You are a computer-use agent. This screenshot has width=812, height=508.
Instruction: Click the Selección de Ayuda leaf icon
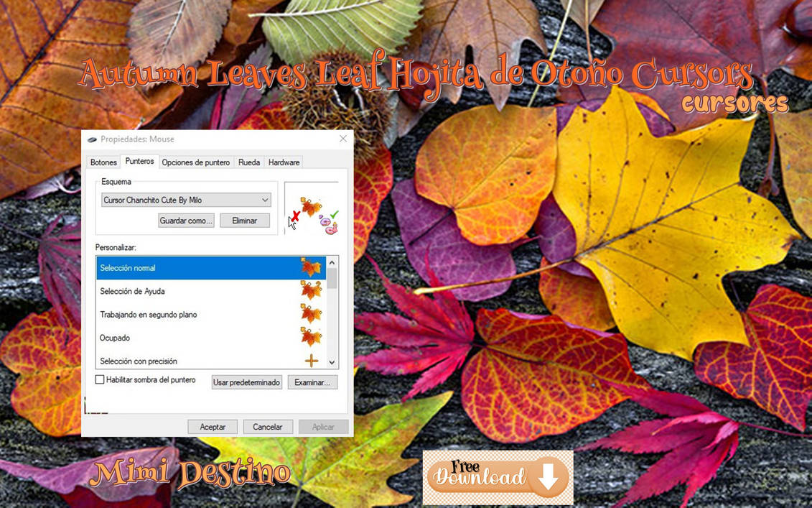[312, 290]
